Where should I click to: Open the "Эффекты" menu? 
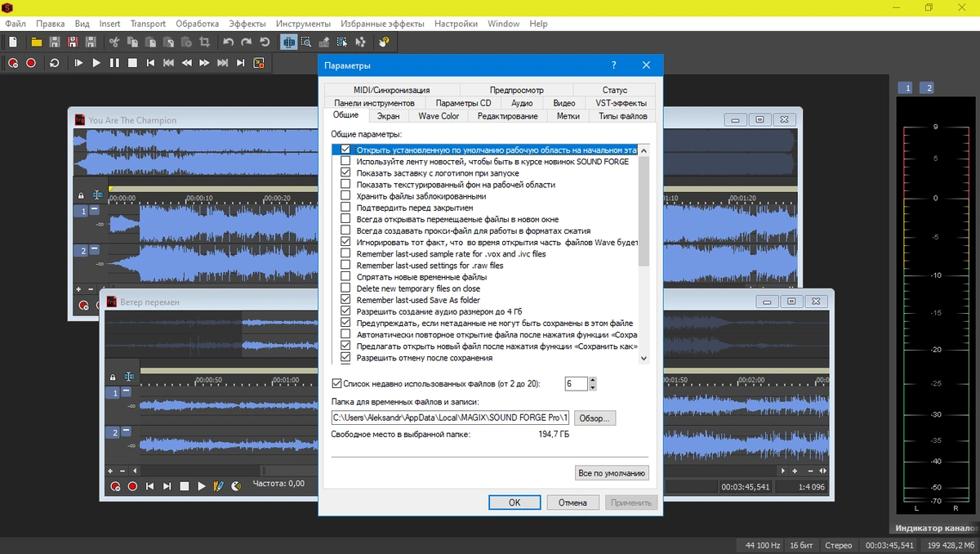tap(247, 24)
